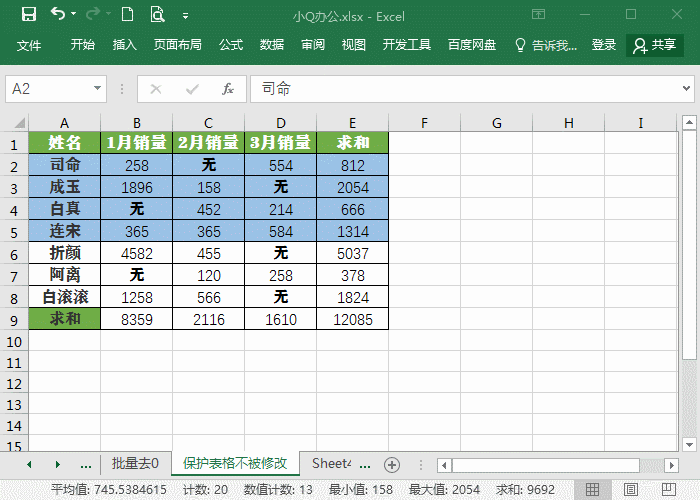Expand the formula bar with chevron
The width and height of the screenshot is (700, 500).
tap(687, 88)
